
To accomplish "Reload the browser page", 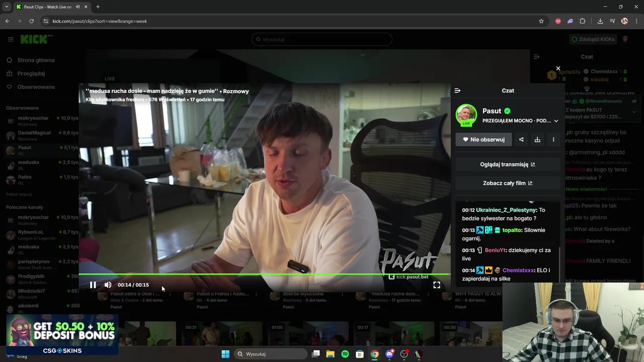I will coord(31,21).
